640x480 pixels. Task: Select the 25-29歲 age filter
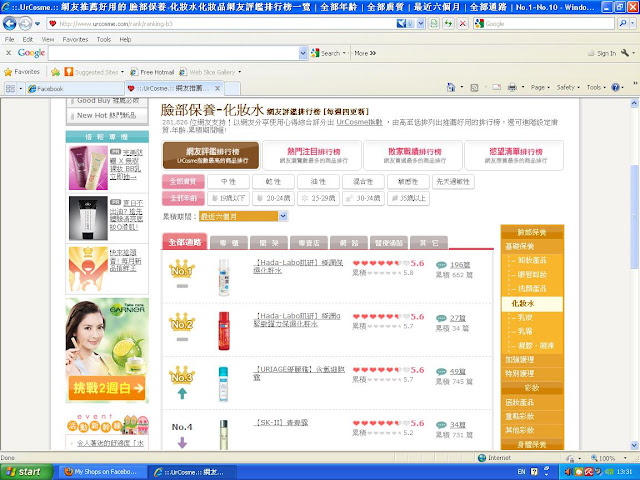click(318, 198)
